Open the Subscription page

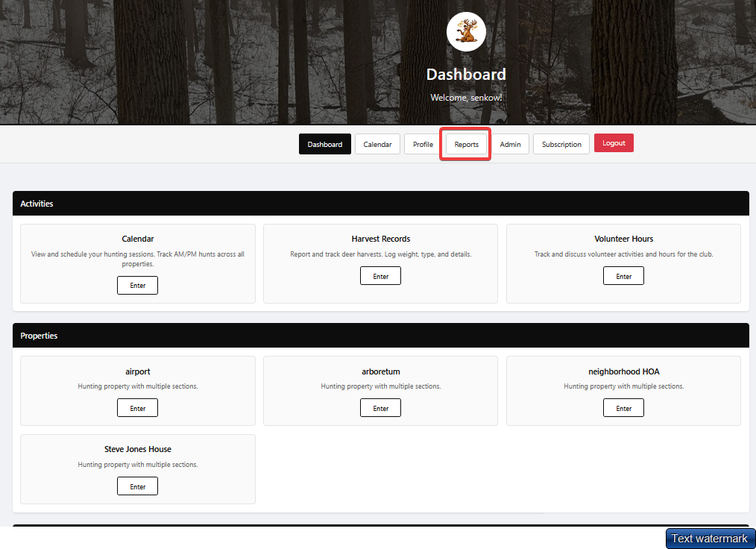click(561, 143)
